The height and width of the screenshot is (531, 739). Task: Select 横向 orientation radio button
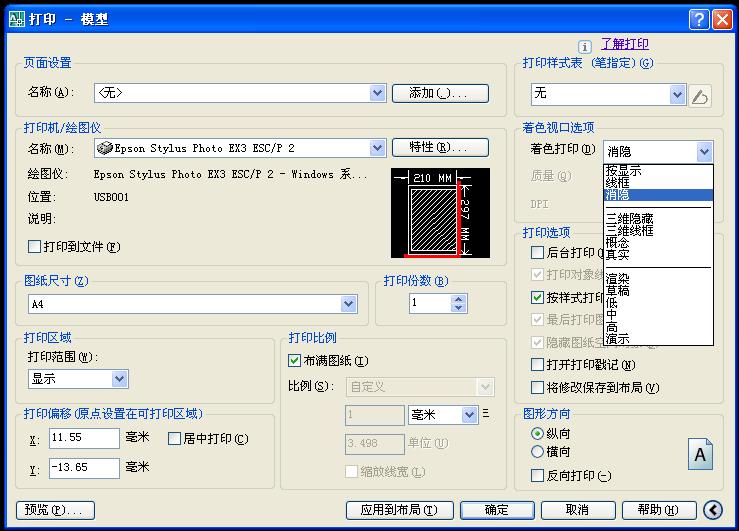[537, 451]
